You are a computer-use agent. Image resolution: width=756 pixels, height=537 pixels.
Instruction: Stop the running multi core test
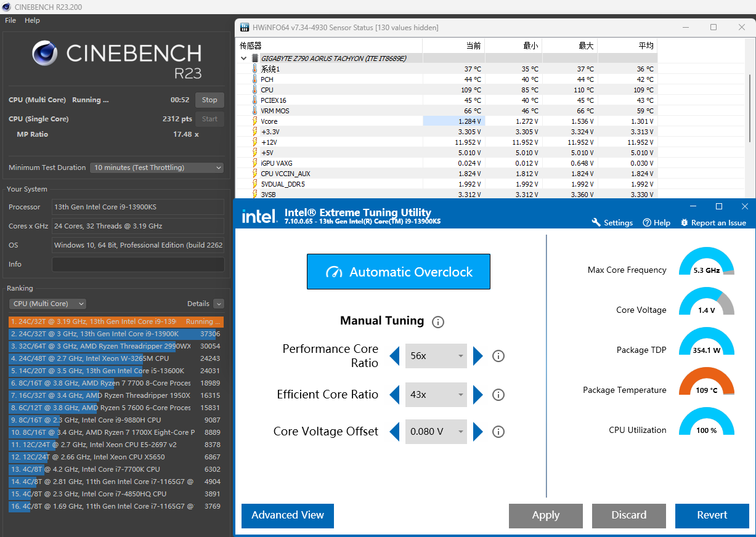(209, 100)
